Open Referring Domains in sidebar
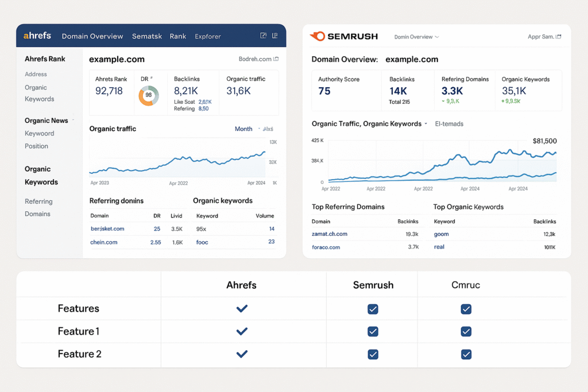Image resolution: width=588 pixels, height=392 pixels. point(38,208)
